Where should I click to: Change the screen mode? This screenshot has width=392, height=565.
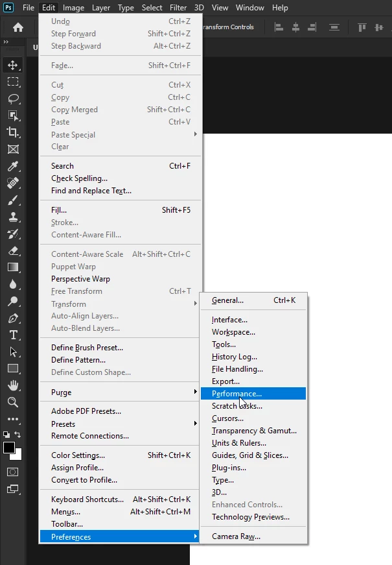coord(12,489)
